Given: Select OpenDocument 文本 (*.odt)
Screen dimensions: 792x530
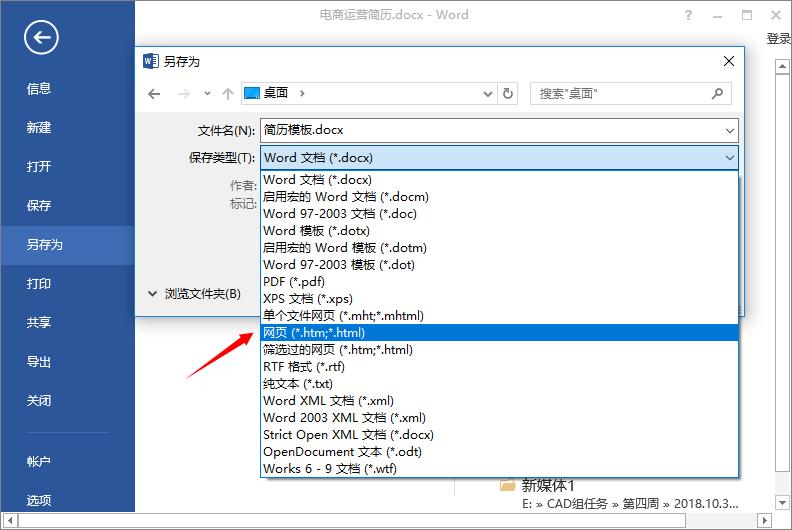Looking at the screenshot, I should coord(500,452).
